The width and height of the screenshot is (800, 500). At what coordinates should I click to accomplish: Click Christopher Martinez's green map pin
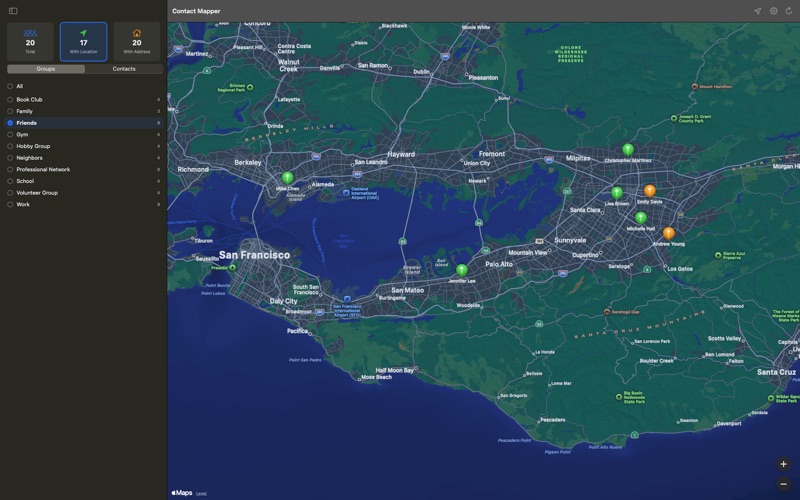(628, 149)
